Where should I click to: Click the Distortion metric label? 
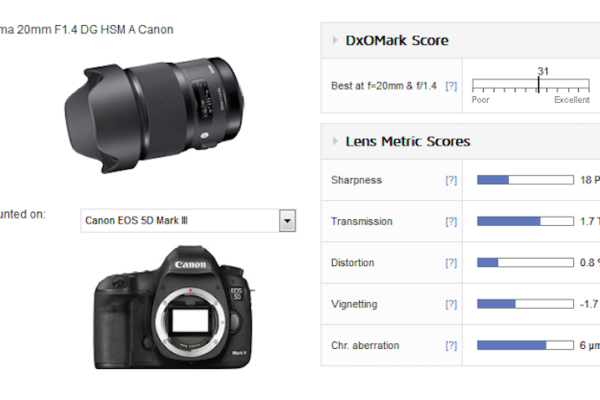[x=353, y=263]
